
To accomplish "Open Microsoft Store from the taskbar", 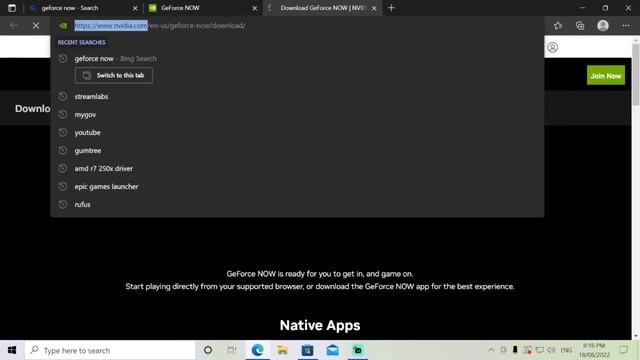I will [x=307, y=350].
